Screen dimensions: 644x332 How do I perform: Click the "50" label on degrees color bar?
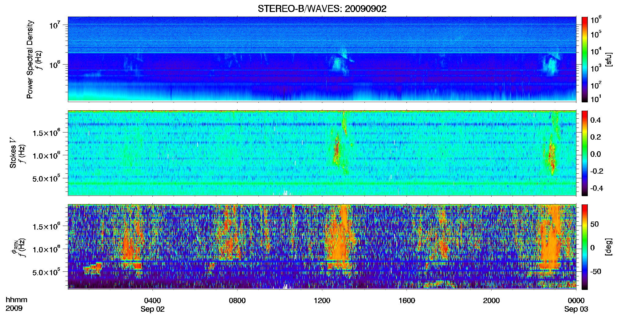(x=595, y=224)
